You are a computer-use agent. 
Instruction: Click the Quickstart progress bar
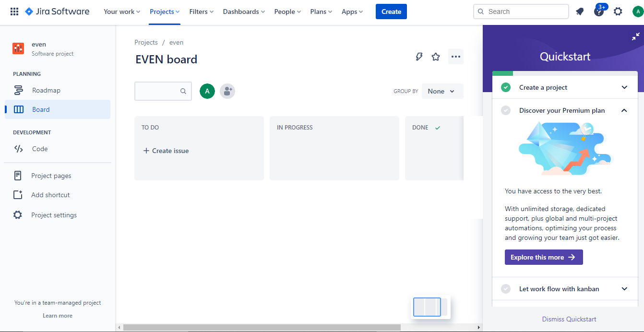[565, 73]
